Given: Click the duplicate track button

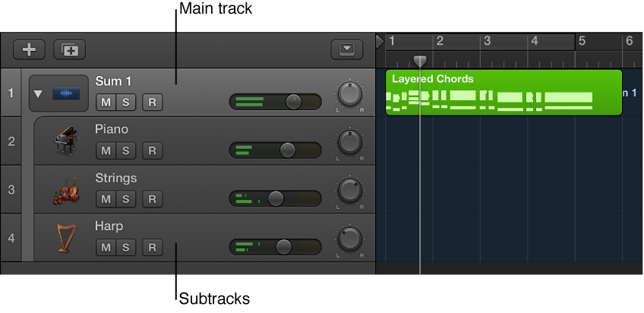Looking at the screenshot, I should pyautogui.click(x=69, y=49).
